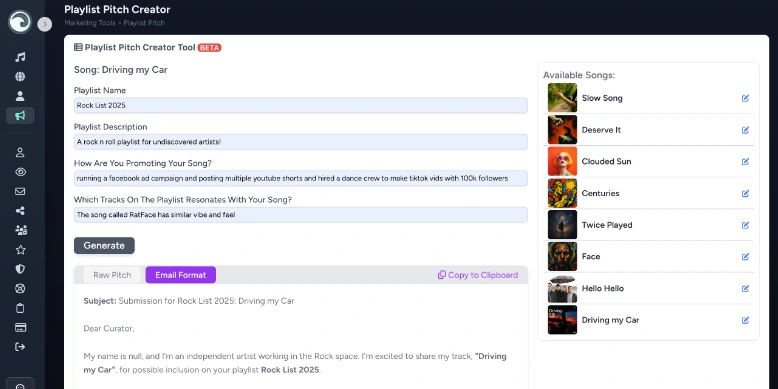Click the How Are You Promoting field
Image resolution: width=778 pixels, height=389 pixels.
[x=301, y=178]
